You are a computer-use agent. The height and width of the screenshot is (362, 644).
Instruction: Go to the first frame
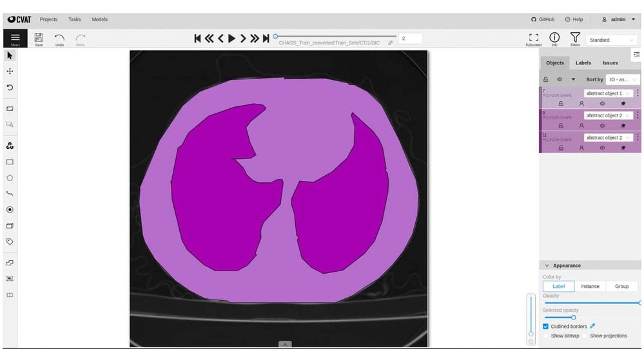point(197,38)
